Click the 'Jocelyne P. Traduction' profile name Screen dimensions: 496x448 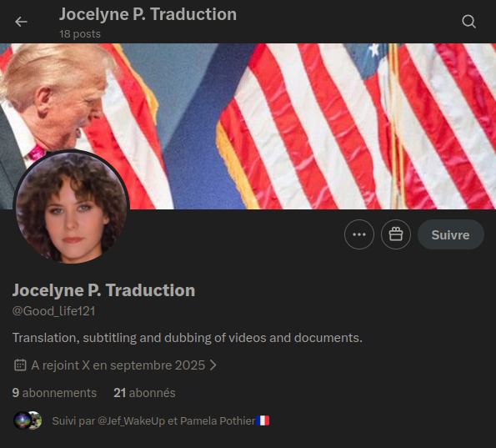(x=103, y=290)
